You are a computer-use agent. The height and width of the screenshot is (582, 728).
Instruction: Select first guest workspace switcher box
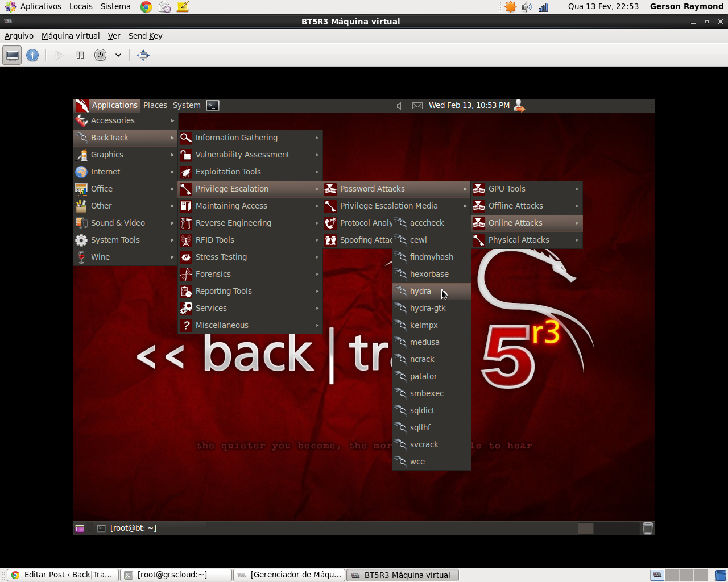tap(586, 528)
